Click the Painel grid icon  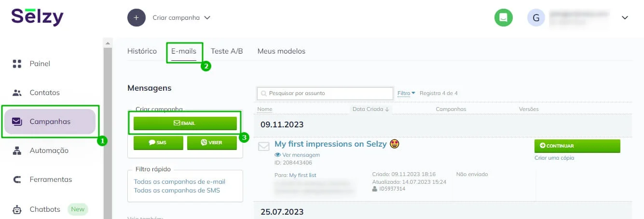(x=17, y=64)
